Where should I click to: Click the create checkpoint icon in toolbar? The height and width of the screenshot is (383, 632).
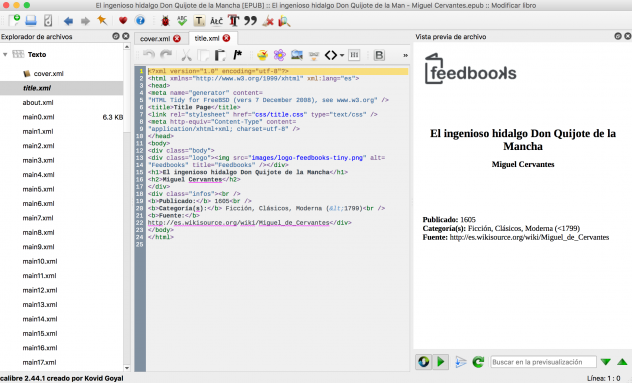pos(48,20)
